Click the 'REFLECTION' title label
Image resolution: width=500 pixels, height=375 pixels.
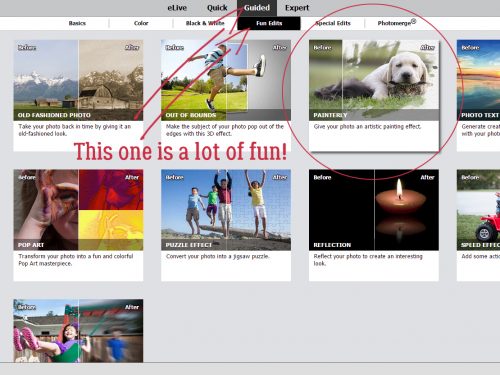click(332, 245)
